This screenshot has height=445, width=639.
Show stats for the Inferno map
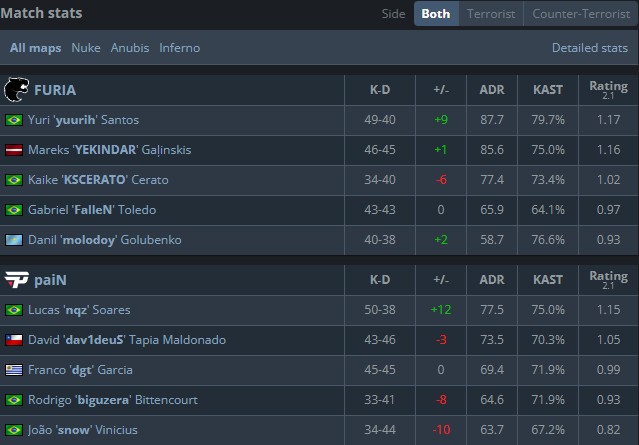180,48
